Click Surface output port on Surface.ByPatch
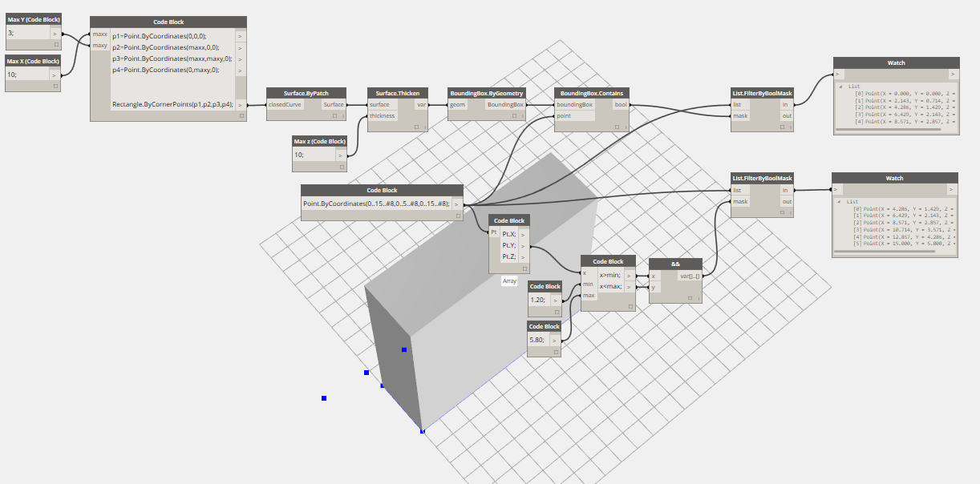The image size is (980, 484). [x=334, y=104]
